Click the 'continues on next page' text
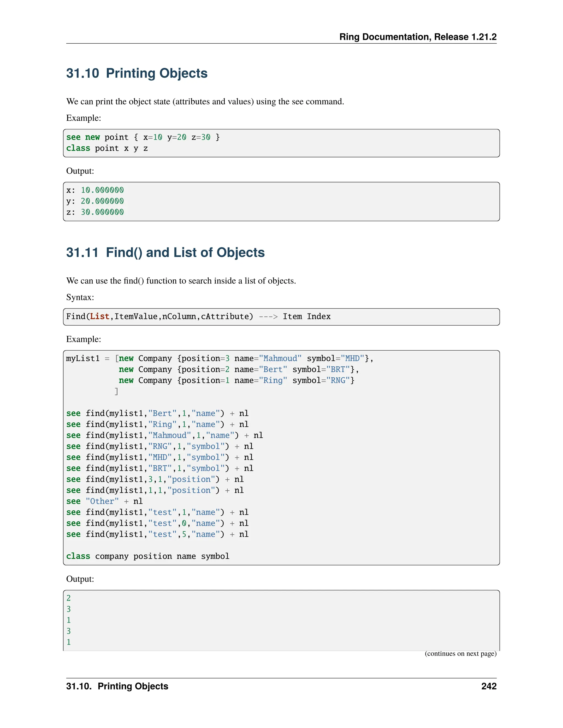 pos(460,653)
